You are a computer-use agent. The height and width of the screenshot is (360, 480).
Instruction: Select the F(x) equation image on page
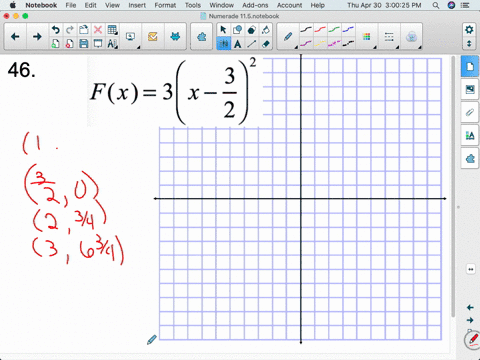(175, 91)
